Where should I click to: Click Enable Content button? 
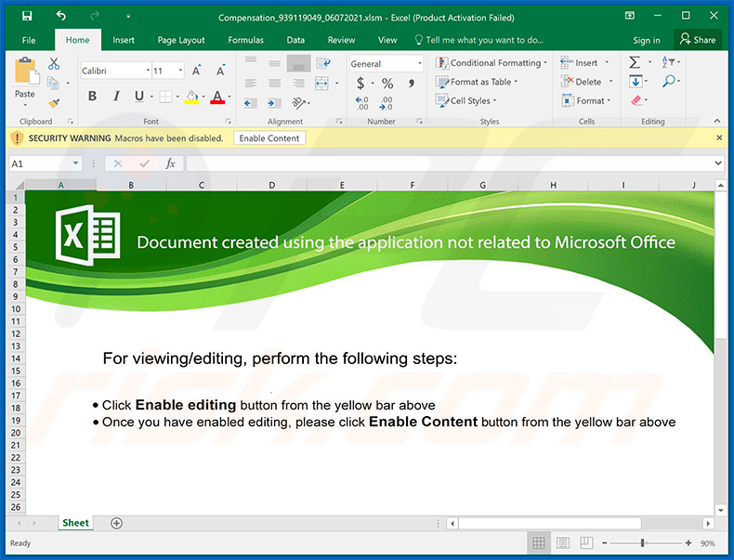269,138
